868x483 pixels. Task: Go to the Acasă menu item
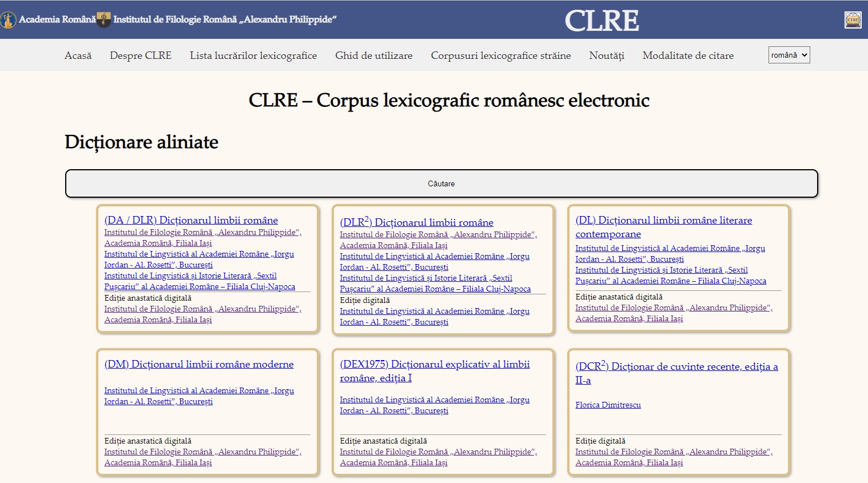(78, 55)
